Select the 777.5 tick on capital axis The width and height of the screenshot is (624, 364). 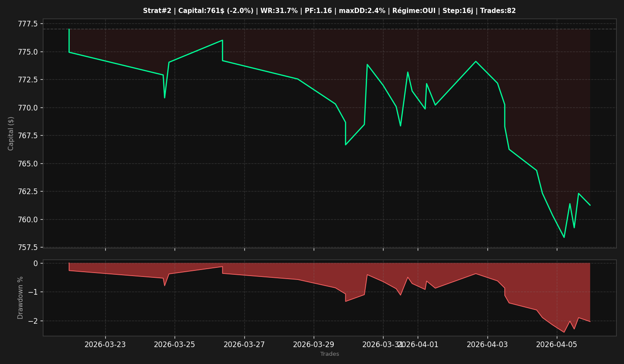point(28,23)
